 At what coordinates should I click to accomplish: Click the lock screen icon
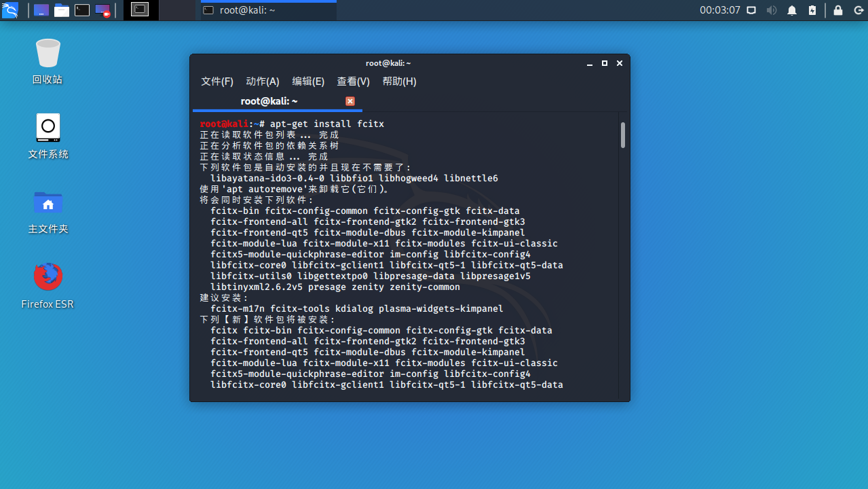[x=837, y=10]
